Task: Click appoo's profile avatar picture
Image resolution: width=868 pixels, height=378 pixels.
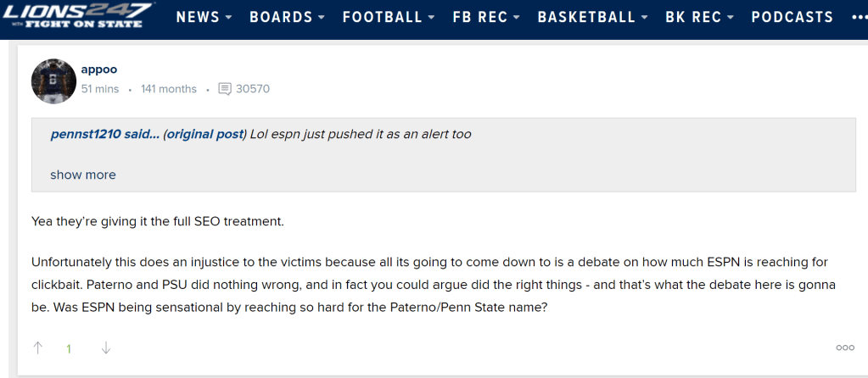Action: (54, 81)
